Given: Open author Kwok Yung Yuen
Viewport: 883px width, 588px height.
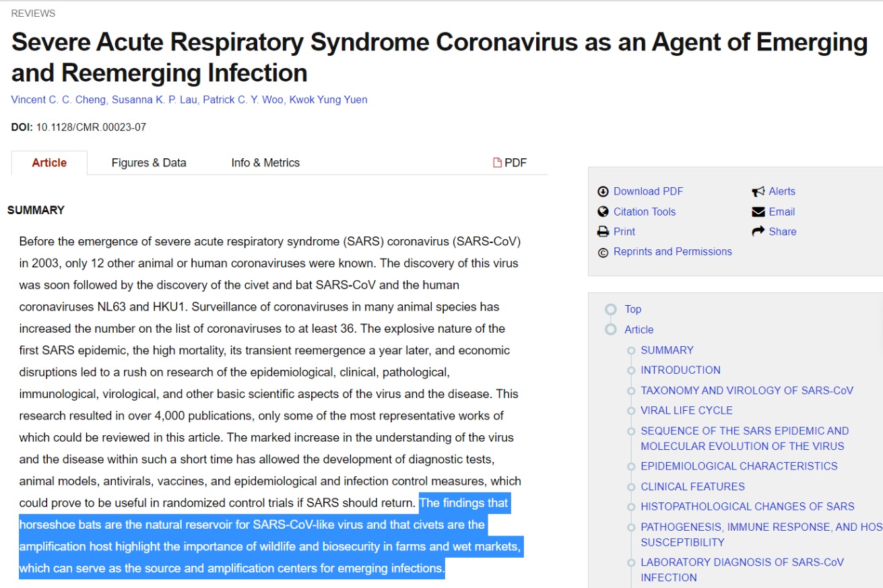Looking at the screenshot, I should [x=329, y=100].
